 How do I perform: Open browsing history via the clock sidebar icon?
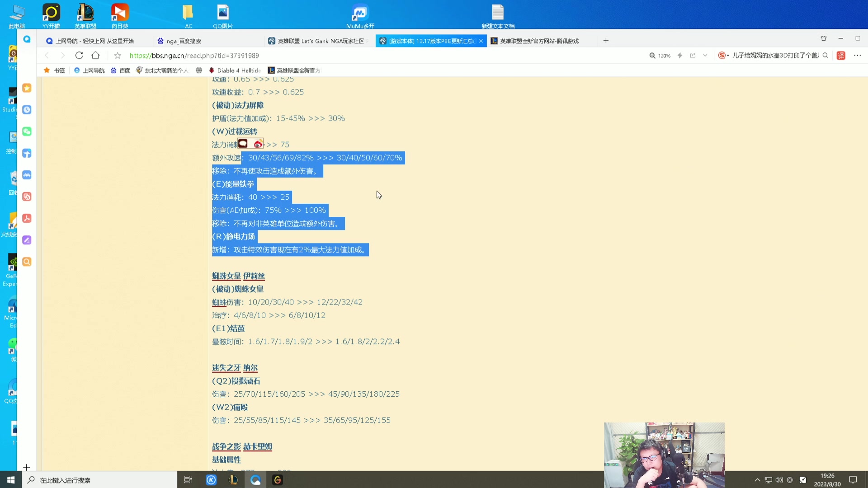27,110
